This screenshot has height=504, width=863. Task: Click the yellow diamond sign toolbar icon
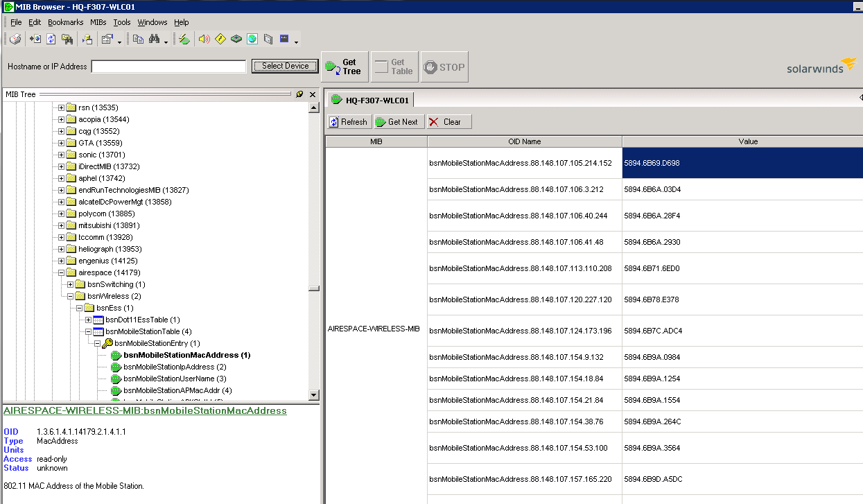click(x=220, y=40)
